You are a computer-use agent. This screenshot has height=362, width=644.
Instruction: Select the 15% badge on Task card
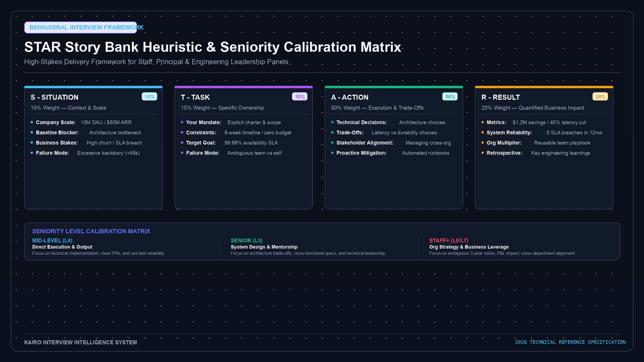point(300,97)
